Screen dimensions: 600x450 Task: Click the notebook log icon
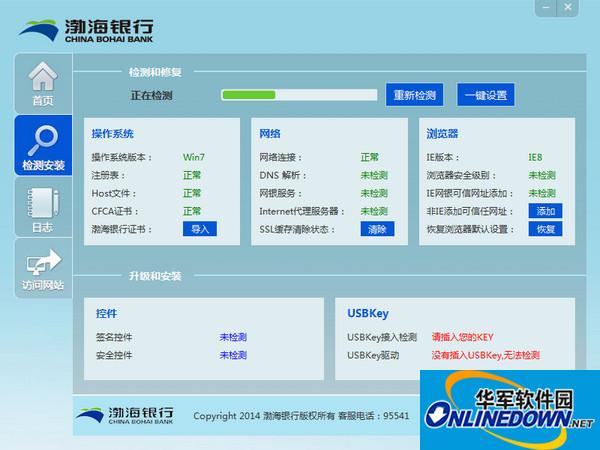43,202
